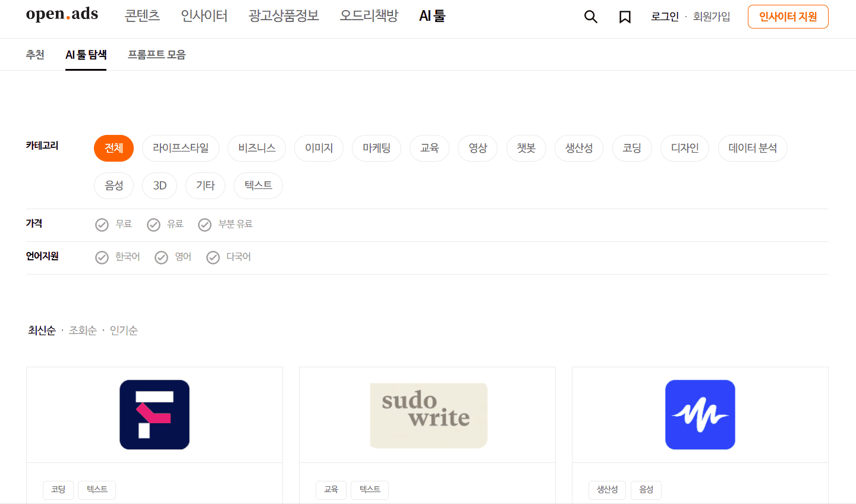Go to open.ads home logo
This screenshot has width=856, height=504.
coord(62,14)
